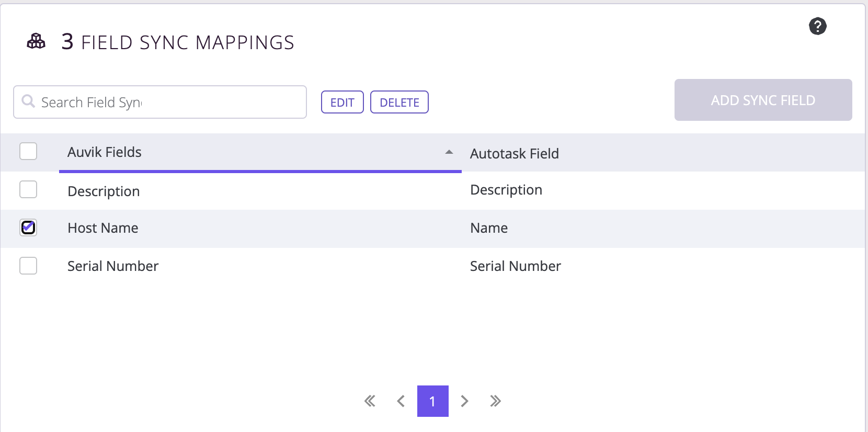Click the ADD SYNC FIELD button
Image resolution: width=868 pixels, height=432 pixels.
(763, 100)
